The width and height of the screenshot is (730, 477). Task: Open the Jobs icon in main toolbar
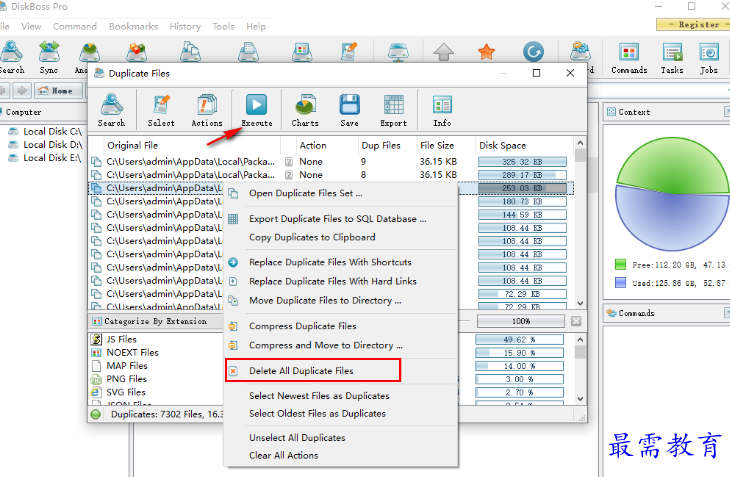[x=709, y=57]
